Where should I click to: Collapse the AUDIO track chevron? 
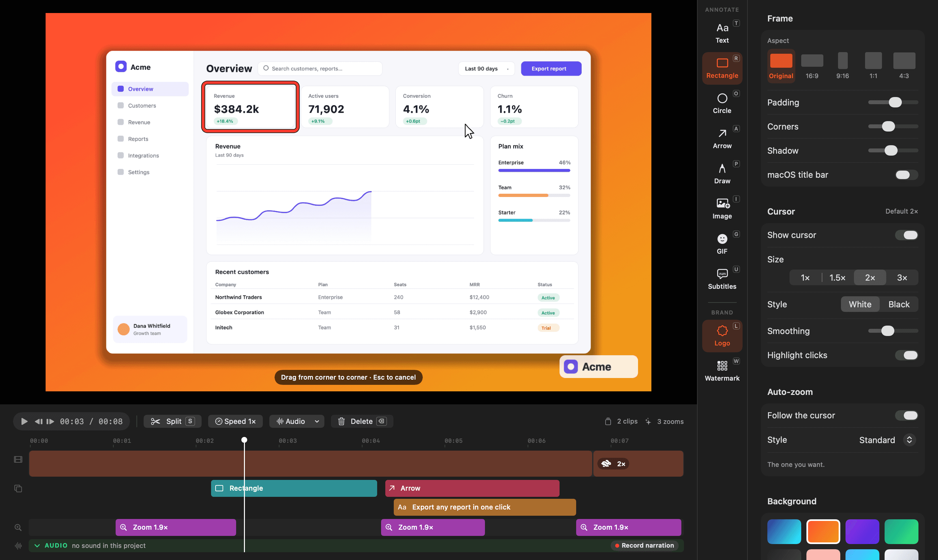tap(37, 545)
